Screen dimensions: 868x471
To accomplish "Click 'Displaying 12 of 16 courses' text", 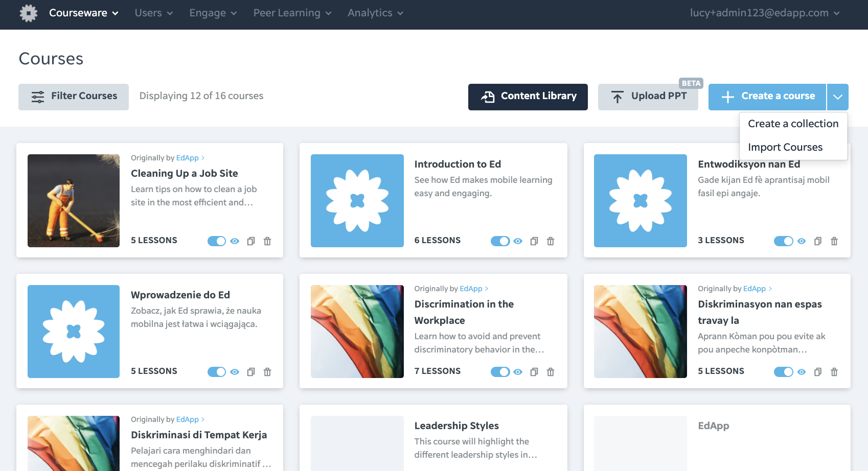I will (x=201, y=96).
